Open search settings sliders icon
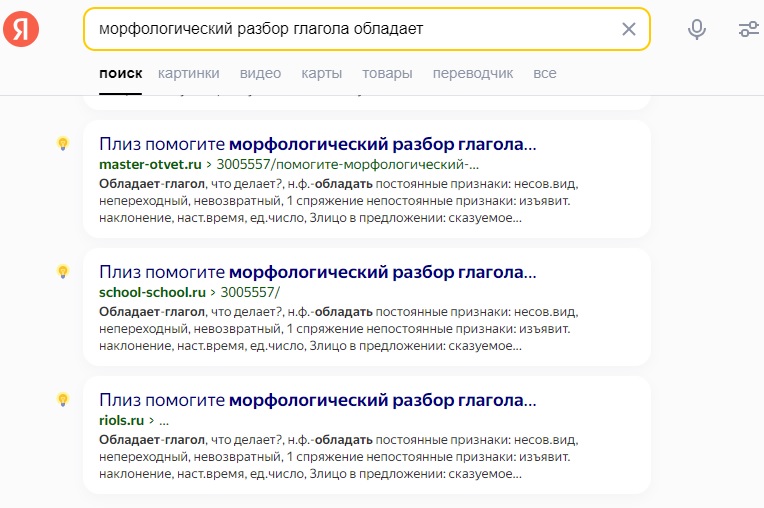 pyautogui.click(x=749, y=29)
